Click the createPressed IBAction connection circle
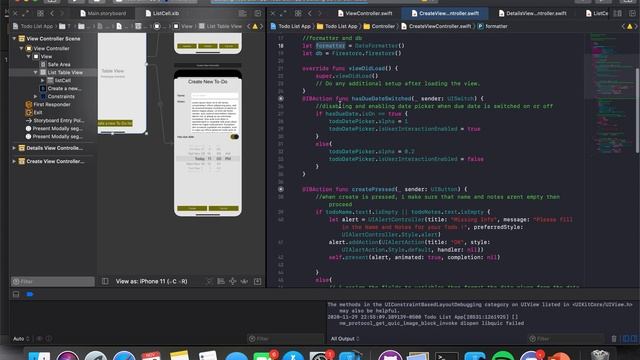This screenshot has width=640, height=360. point(281,189)
